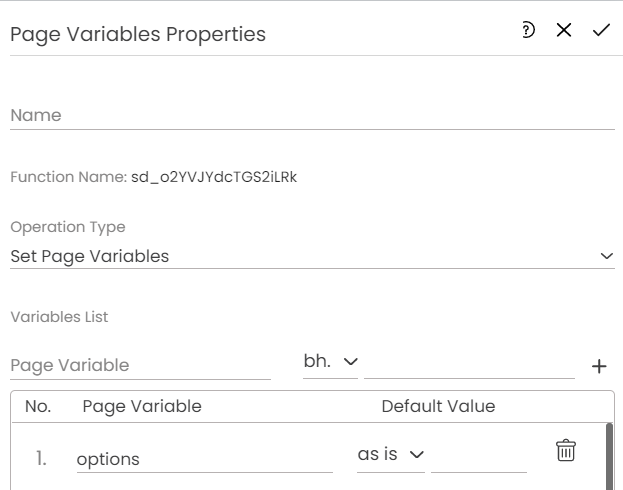Click the "Variables List" section label

click(x=59, y=317)
